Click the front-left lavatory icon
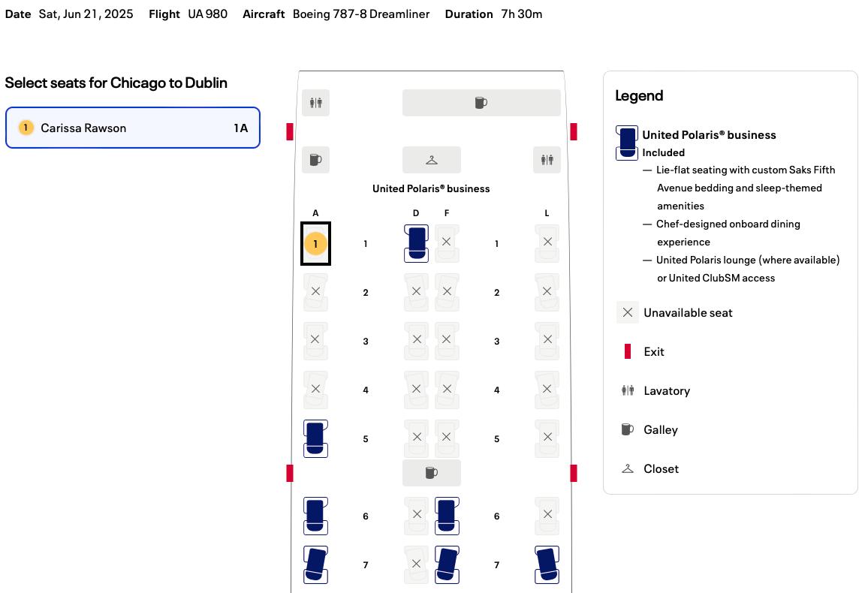Image resolution: width=868 pixels, height=593 pixels. pos(315,103)
